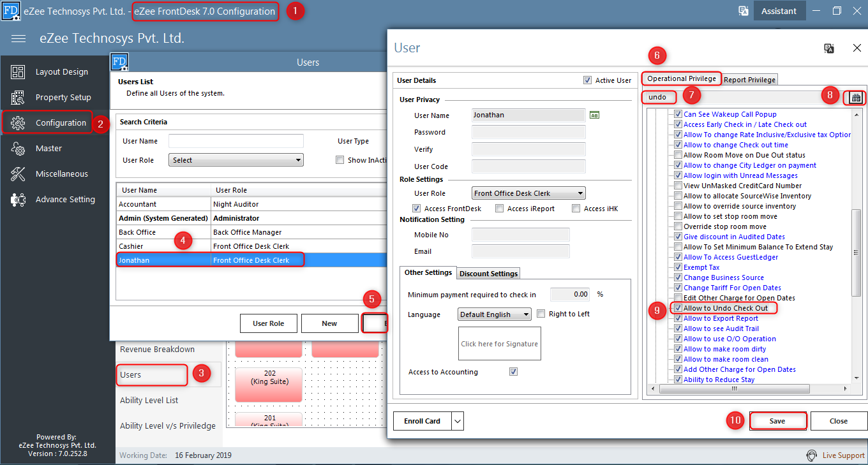
Task: Click the FD logo in Users window
Action: click(x=119, y=62)
